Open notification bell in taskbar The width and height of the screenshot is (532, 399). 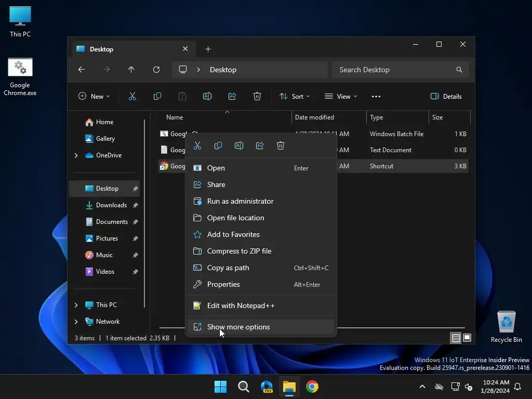click(518, 387)
